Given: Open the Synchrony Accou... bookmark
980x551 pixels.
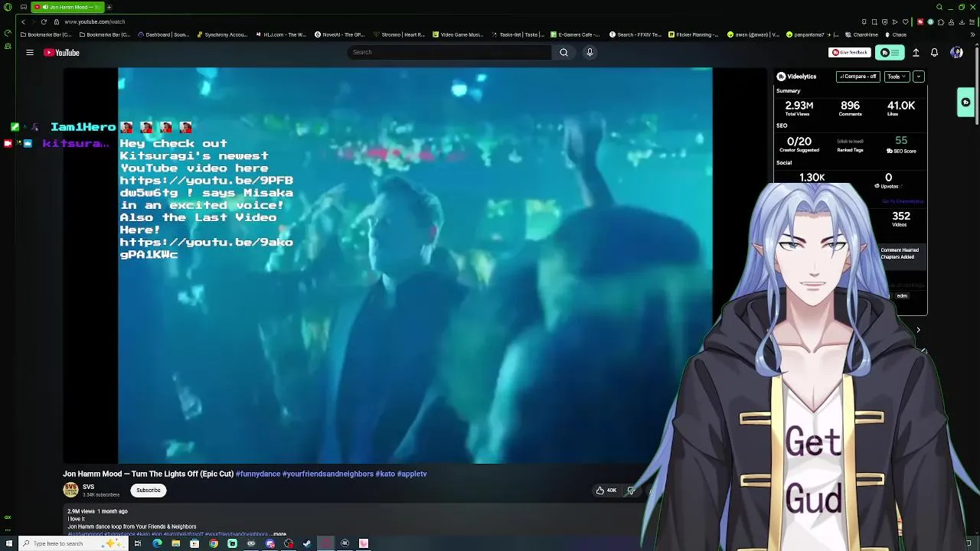Looking at the screenshot, I should click(222, 34).
